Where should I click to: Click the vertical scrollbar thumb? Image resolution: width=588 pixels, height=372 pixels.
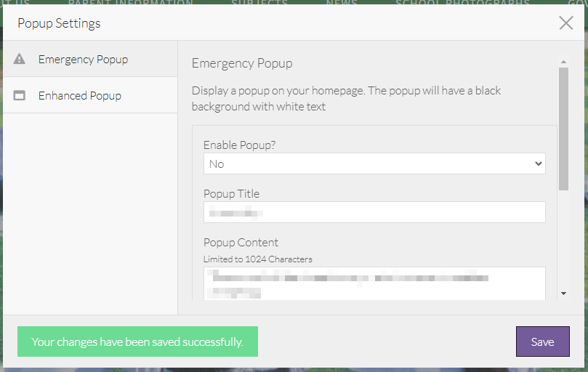pyautogui.click(x=563, y=127)
